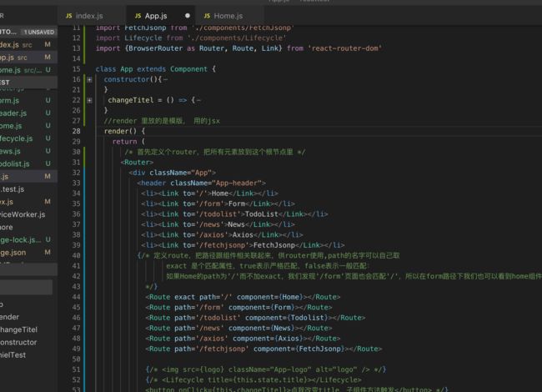Screen dimensions: 542x392
Task: Open Header.js in the file tree
Action: pyautogui.click(x=28, y=113)
